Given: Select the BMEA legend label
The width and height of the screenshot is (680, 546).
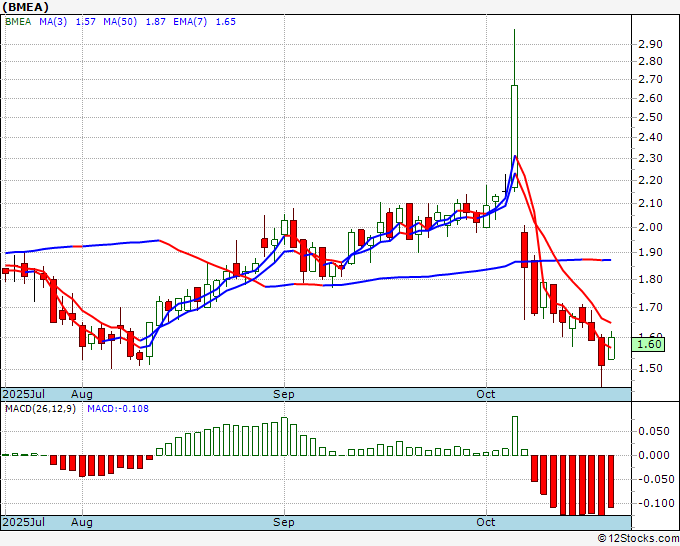Looking at the screenshot, I should click(18, 22).
